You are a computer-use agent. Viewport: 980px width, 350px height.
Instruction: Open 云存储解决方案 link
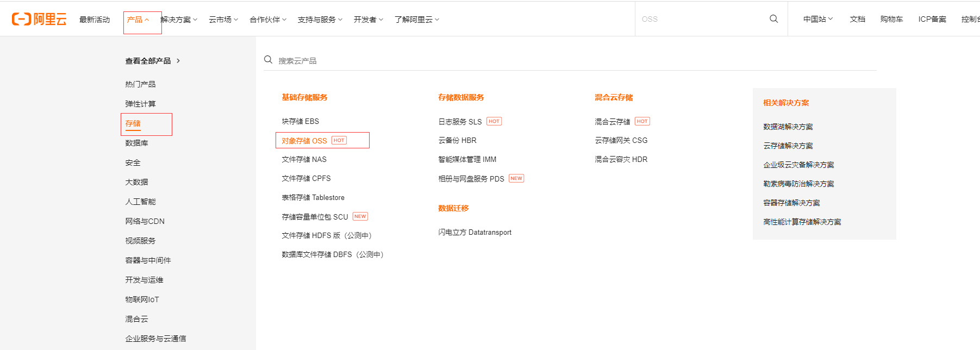pyautogui.click(x=788, y=146)
